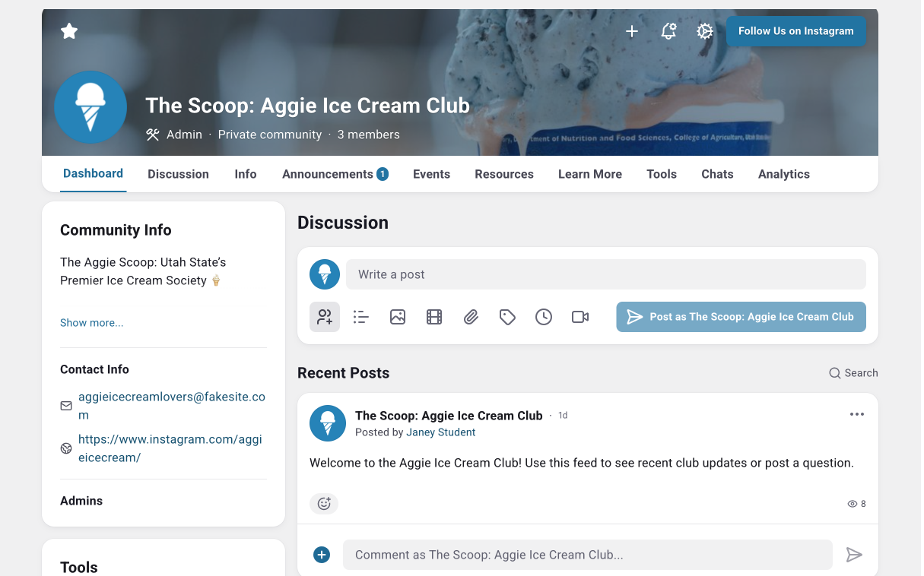The image size is (924, 576).
Task: Open the three-dot post options menu
Action: click(857, 414)
